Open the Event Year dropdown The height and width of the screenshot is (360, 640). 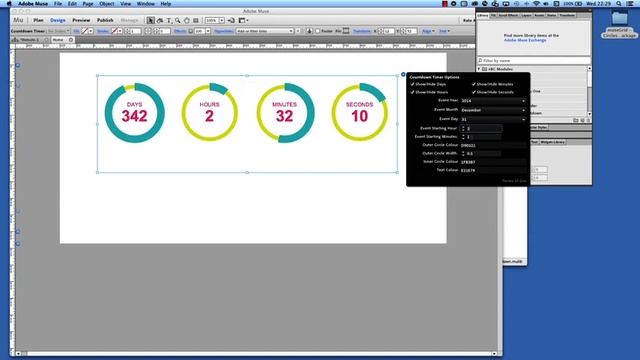(493, 100)
